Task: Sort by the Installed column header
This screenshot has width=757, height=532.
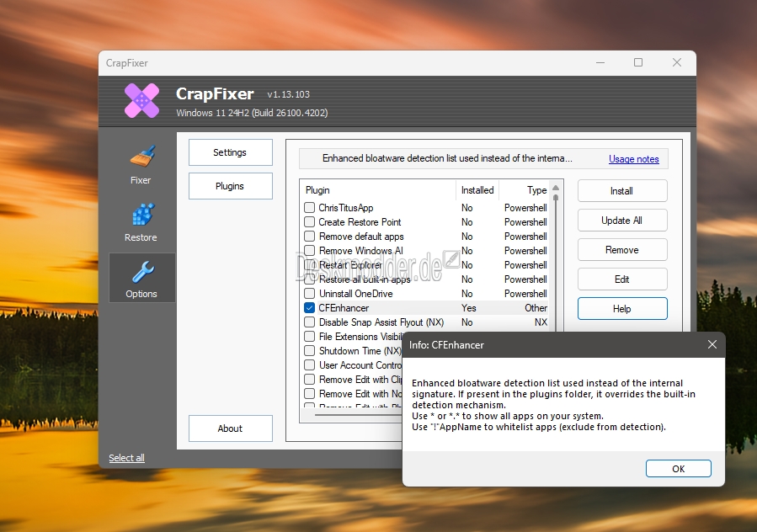Action: [x=477, y=190]
